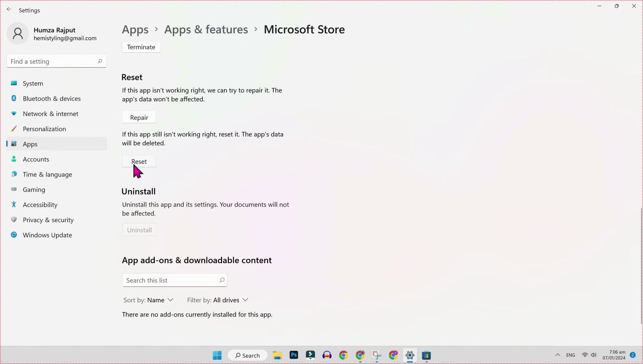This screenshot has width=643, height=364.
Task: Open Microsoft Store from the taskbar
Action: pyautogui.click(x=426, y=355)
